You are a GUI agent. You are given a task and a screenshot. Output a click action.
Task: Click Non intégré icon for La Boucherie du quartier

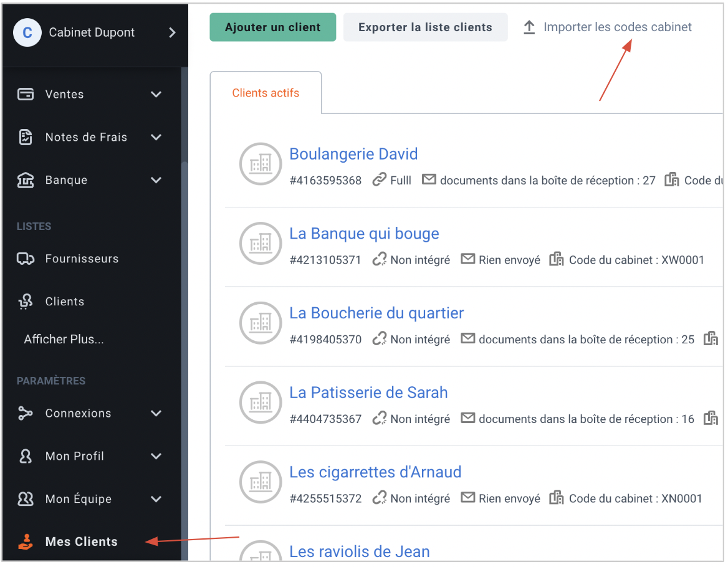[380, 338]
